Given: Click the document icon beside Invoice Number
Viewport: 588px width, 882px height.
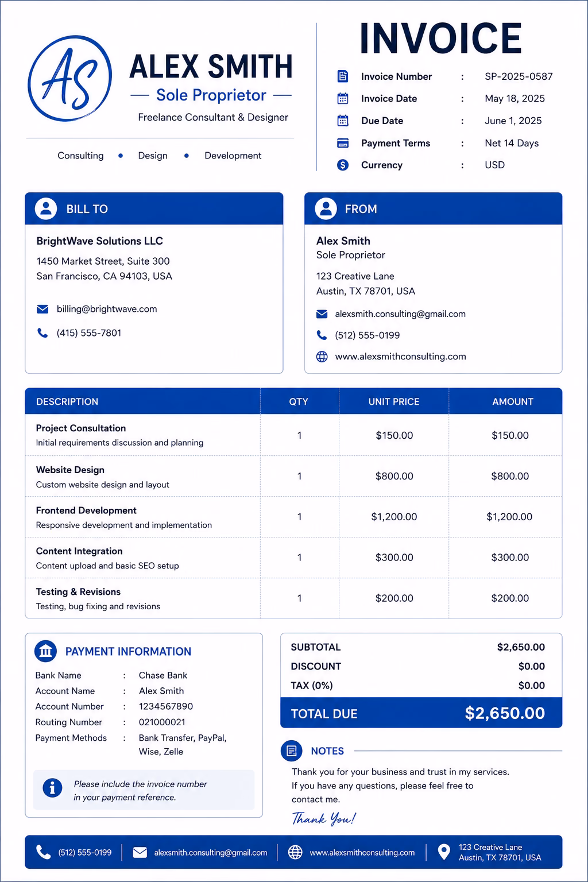Looking at the screenshot, I should (x=343, y=76).
